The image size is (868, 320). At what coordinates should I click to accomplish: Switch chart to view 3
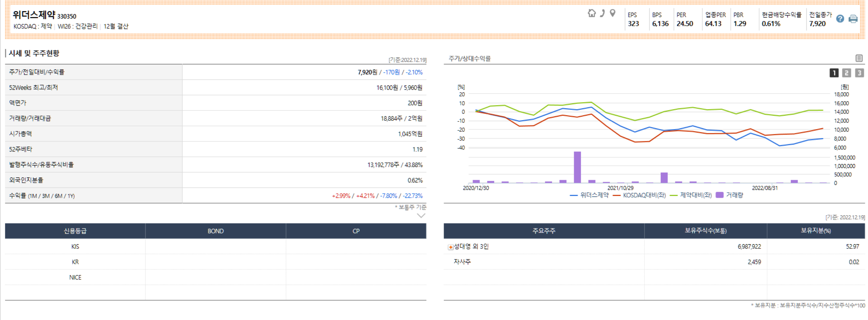coord(859,73)
